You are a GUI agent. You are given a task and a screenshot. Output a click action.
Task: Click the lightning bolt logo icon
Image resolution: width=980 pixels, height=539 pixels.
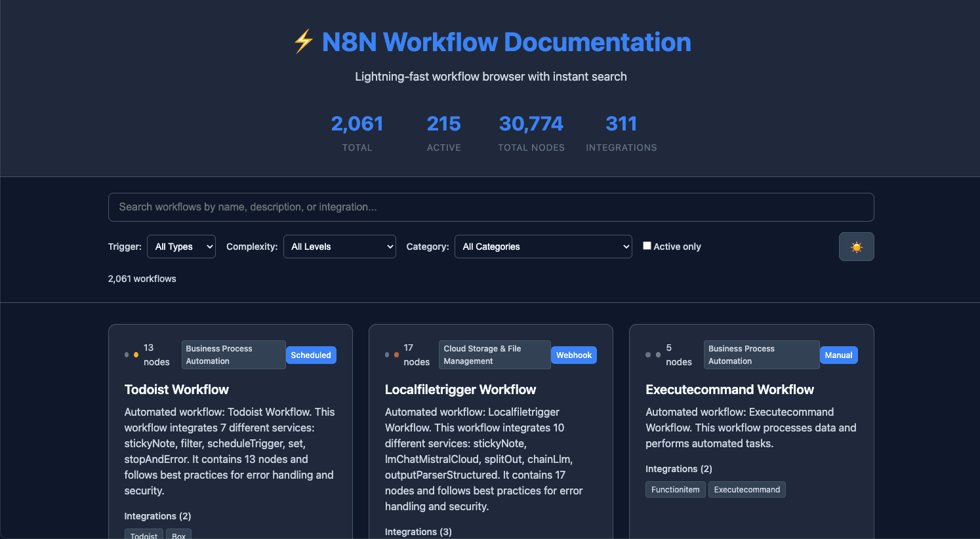point(303,42)
